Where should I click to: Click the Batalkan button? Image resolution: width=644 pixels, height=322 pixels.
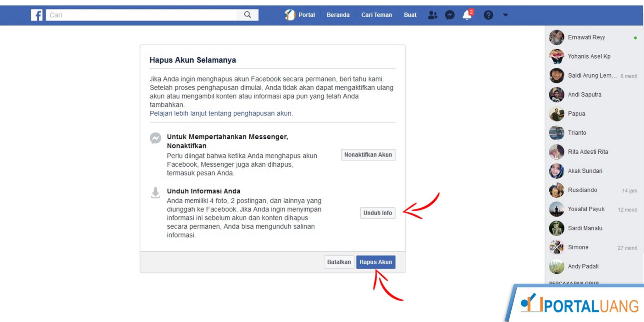click(x=339, y=262)
